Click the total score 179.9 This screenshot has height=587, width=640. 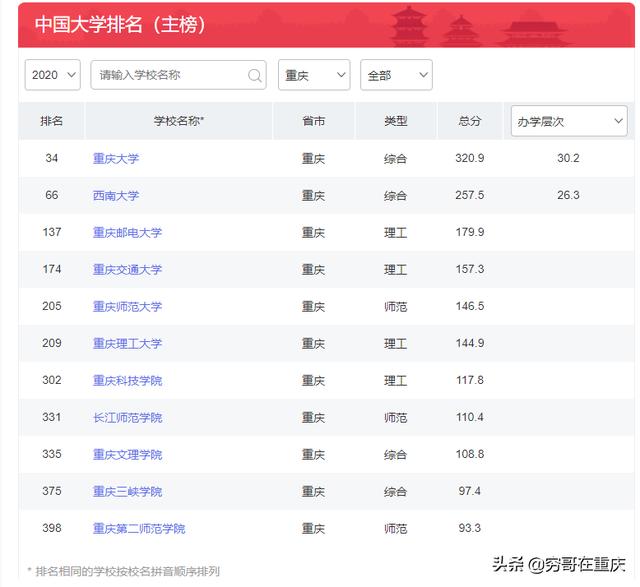[470, 232]
